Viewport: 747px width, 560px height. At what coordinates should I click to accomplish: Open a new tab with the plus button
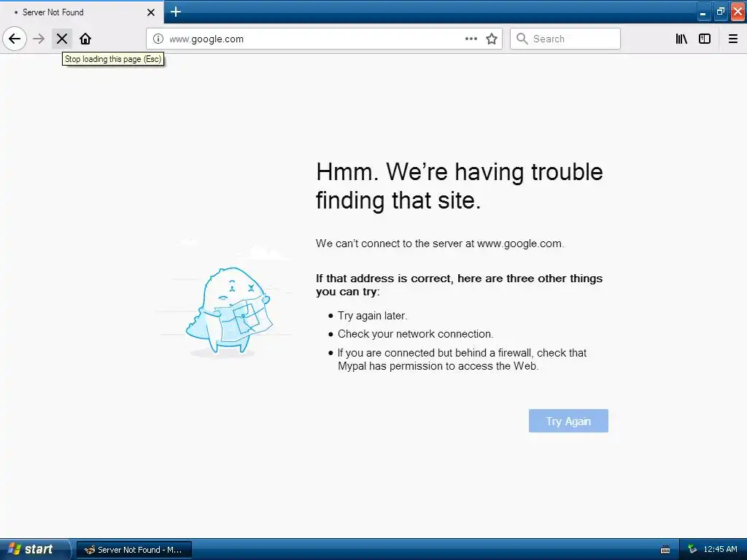[x=175, y=12]
